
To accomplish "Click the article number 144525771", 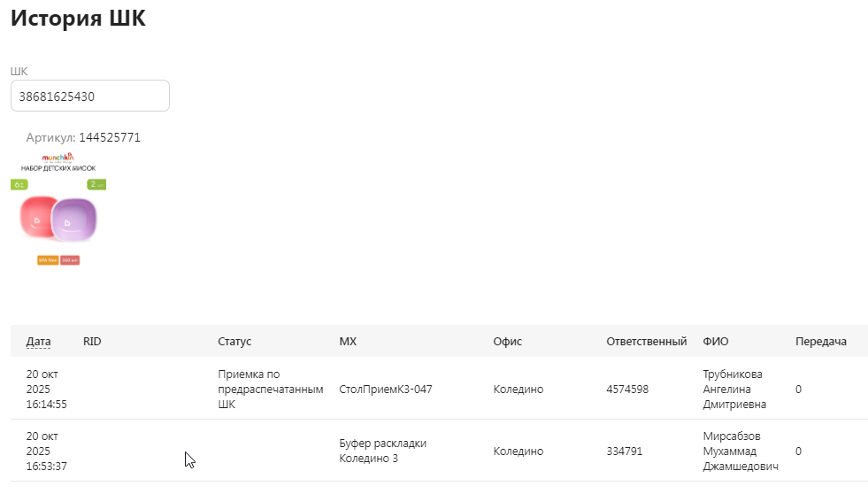I will (110, 137).
